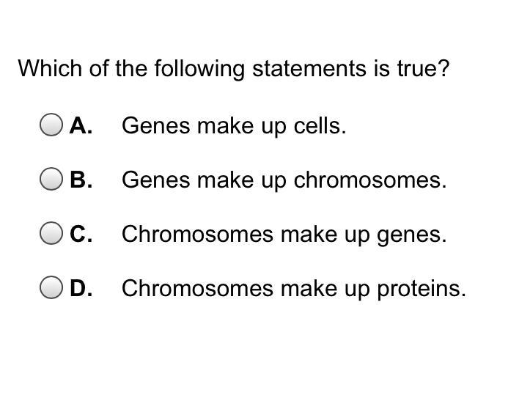
Task: Choose the answer "Chromosomes make up genes."
Action: click(284, 235)
